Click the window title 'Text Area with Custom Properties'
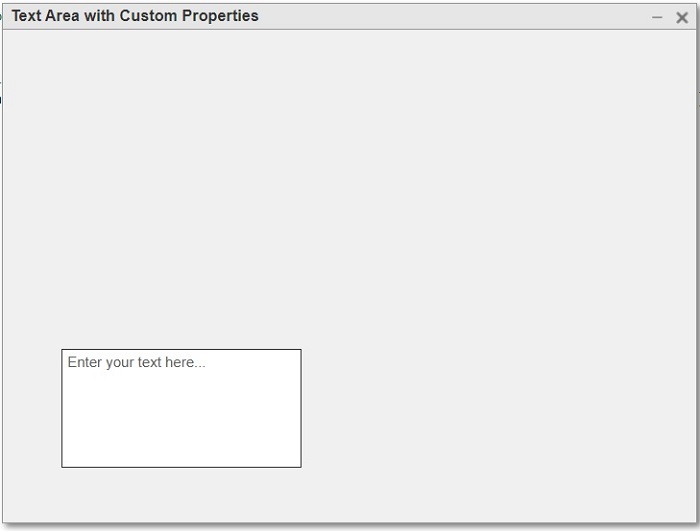 [x=135, y=16]
